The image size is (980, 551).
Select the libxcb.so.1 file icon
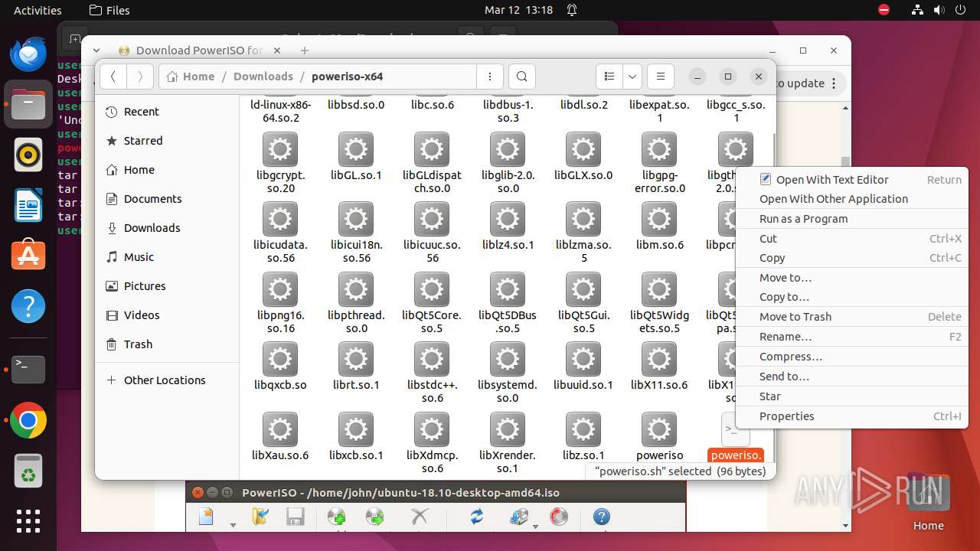coord(356,430)
